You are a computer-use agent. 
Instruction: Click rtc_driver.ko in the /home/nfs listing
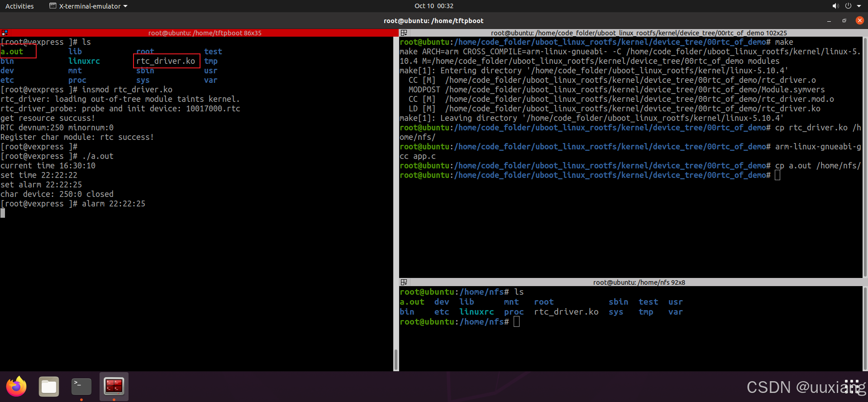pyautogui.click(x=566, y=312)
